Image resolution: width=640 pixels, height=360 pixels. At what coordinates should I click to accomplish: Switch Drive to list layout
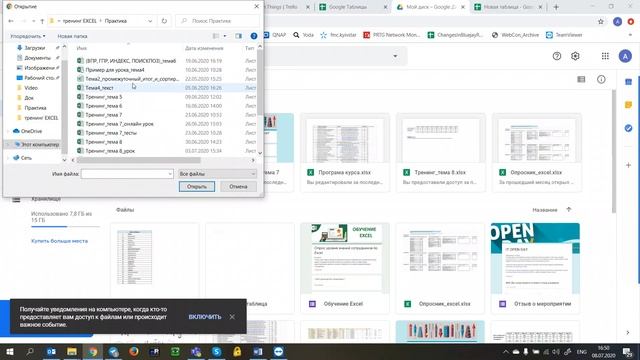coord(581,79)
